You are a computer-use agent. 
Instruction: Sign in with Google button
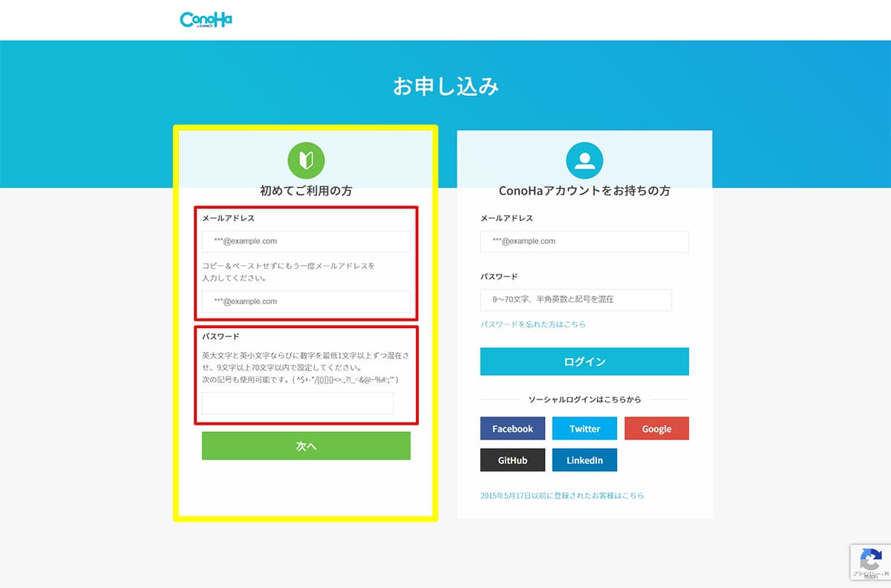pos(656,428)
